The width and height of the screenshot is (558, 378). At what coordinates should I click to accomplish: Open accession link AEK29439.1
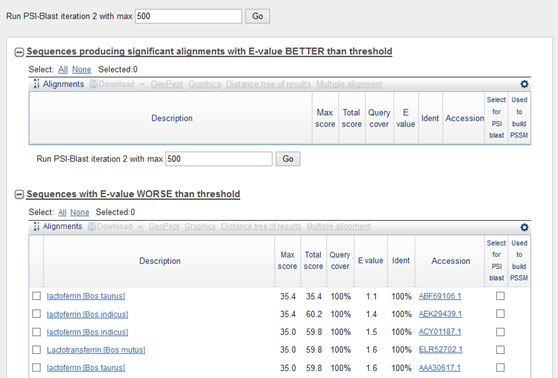tap(440, 314)
